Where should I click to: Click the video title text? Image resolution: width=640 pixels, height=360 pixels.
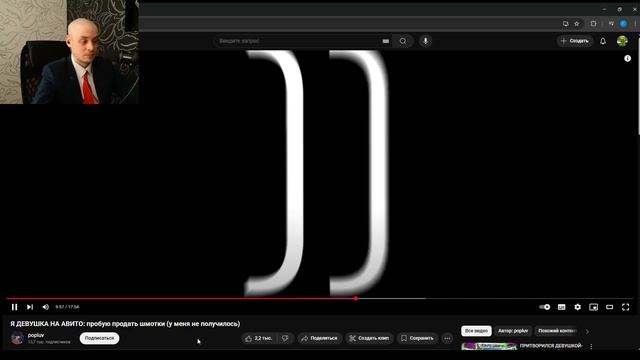pos(125,324)
